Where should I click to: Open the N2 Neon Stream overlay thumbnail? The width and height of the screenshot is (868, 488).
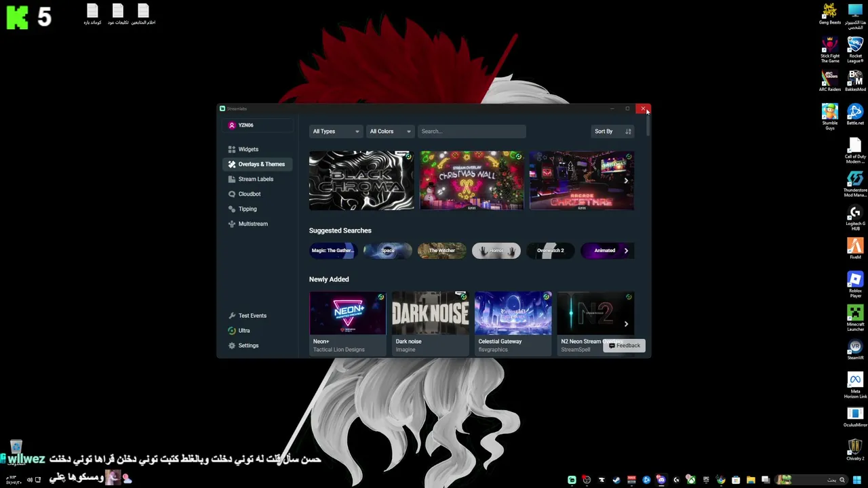pyautogui.click(x=596, y=313)
